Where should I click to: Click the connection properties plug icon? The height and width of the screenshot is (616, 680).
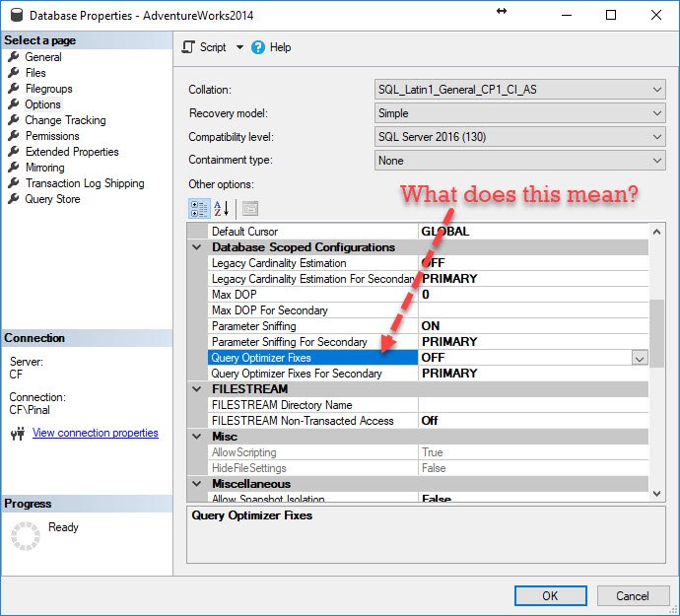click(x=18, y=434)
